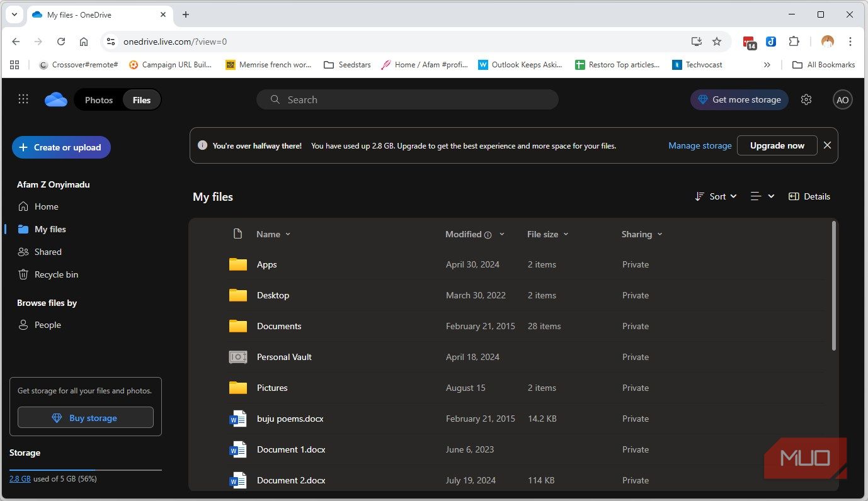The width and height of the screenshot is (868, 501).
Task: Open the Details pane
Action: tap(809, 196)
